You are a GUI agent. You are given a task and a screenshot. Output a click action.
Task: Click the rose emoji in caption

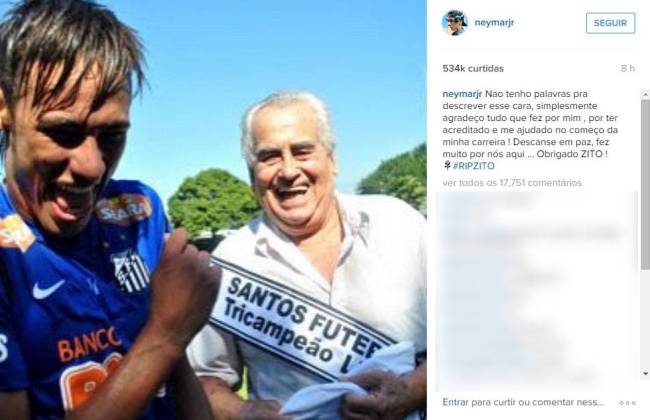(x=447, y=165)
